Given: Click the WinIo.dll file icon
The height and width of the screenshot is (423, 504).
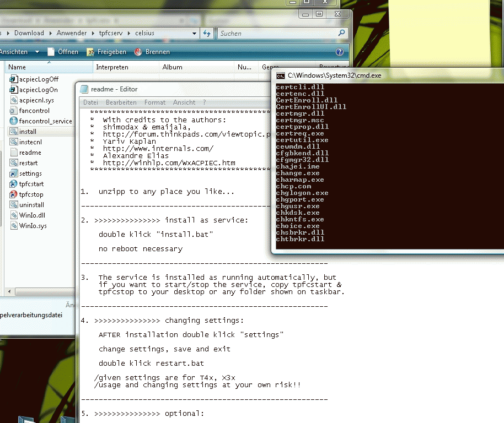Looking at the screenshot, I should [x=13, y=215].
